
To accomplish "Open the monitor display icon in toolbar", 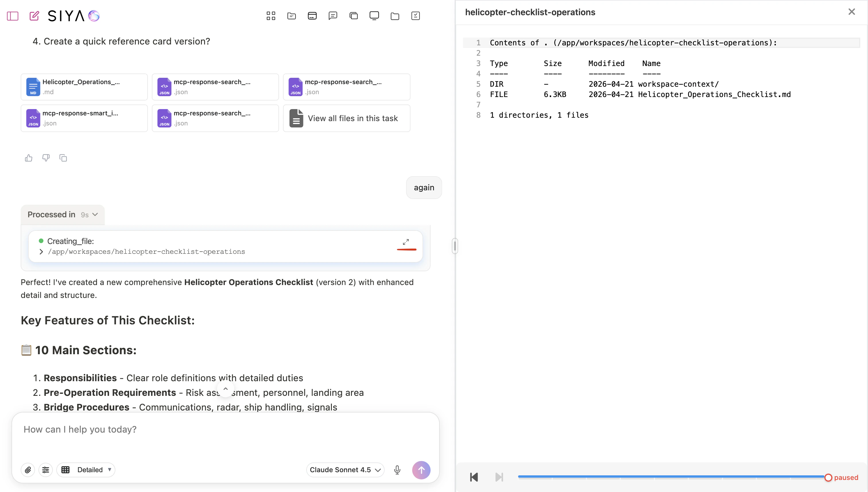I will point(374,16).
